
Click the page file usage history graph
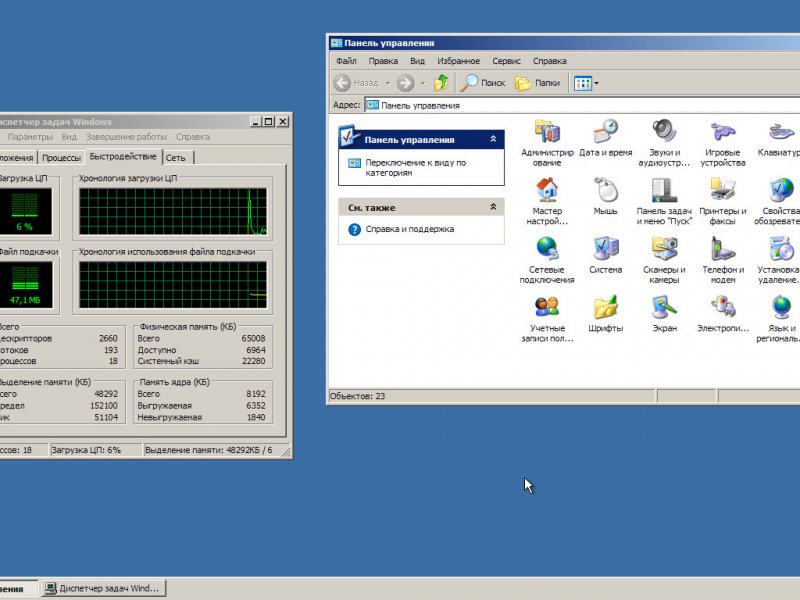172,285
